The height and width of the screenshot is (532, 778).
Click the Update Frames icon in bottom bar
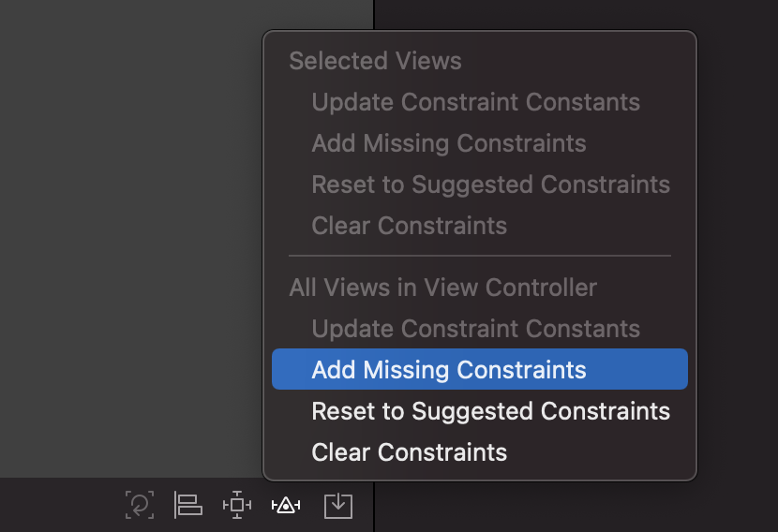(x=140, y=505)
